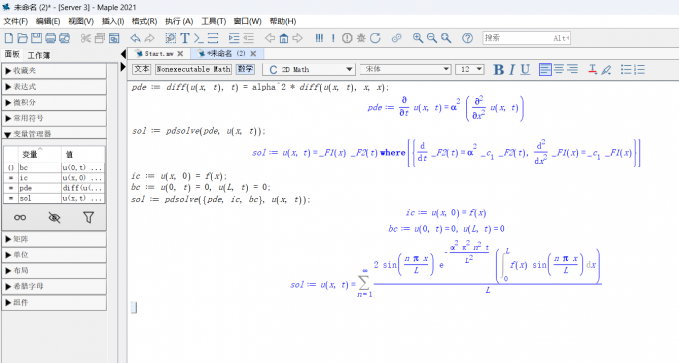Click the home page icon

(x=284, y=38)
